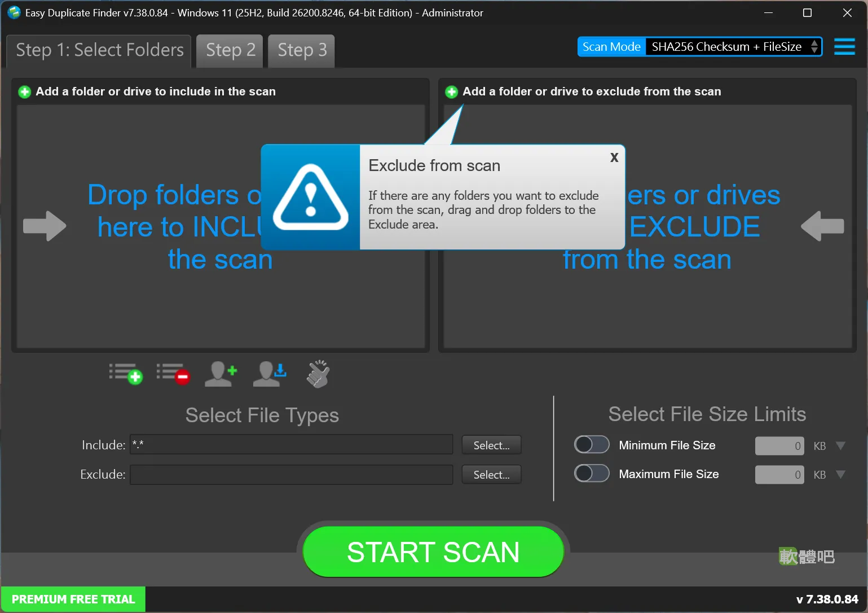The image size is (868, 613).
Task: Click the Select File Types heading
Action: click(262, 415)
